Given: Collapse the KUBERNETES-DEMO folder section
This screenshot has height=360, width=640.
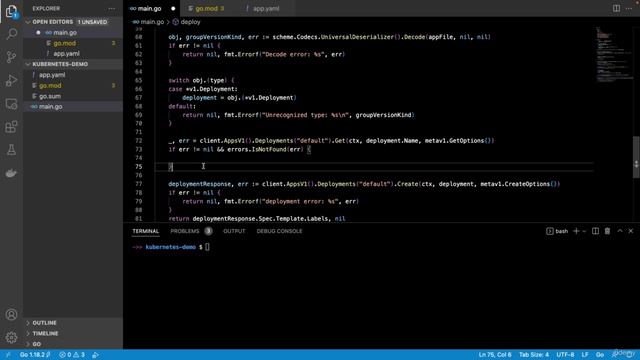Looking at the screenshot, I should [x=28, y=64].
